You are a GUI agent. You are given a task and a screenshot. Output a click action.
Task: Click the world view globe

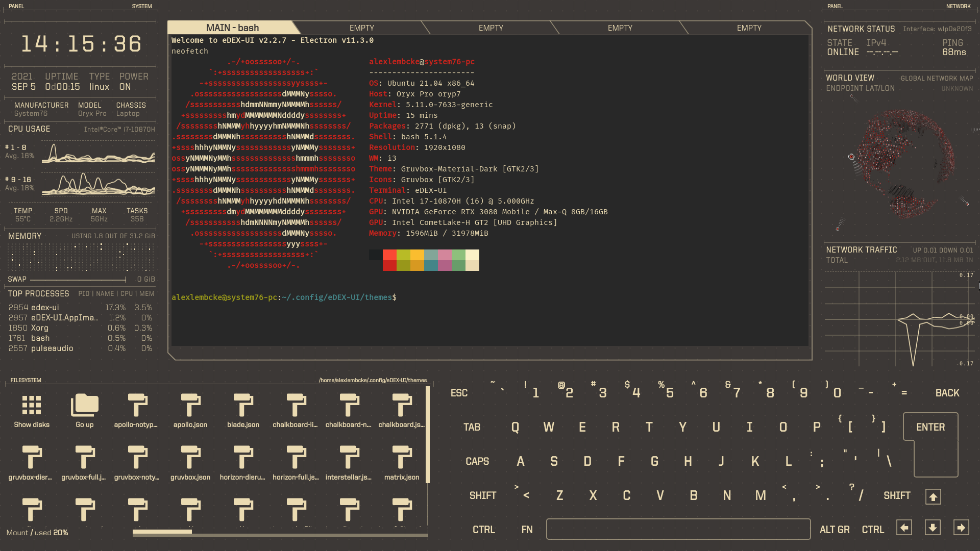coord(905,164)
